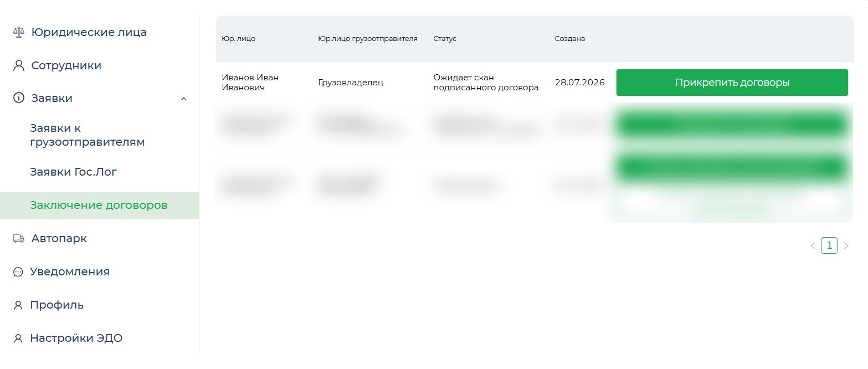The height and width of the screenshot is (369, 868).
Task: Click the user icon beside Профиль
Action: [x=18, y=305]
